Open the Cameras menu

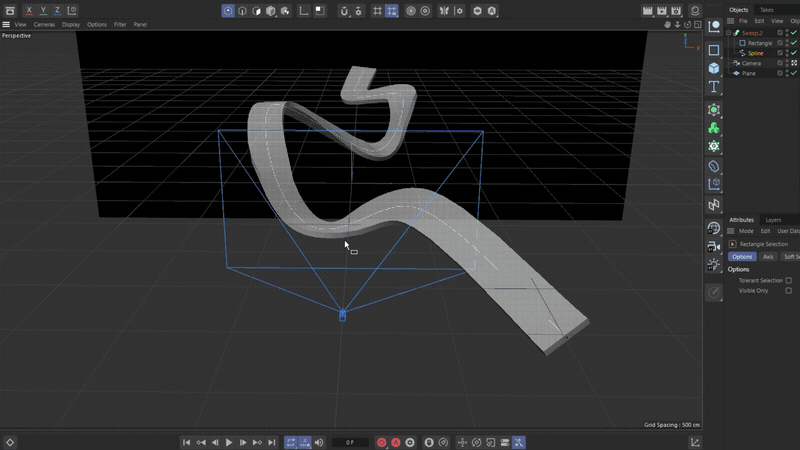click(x=44, y=24)
